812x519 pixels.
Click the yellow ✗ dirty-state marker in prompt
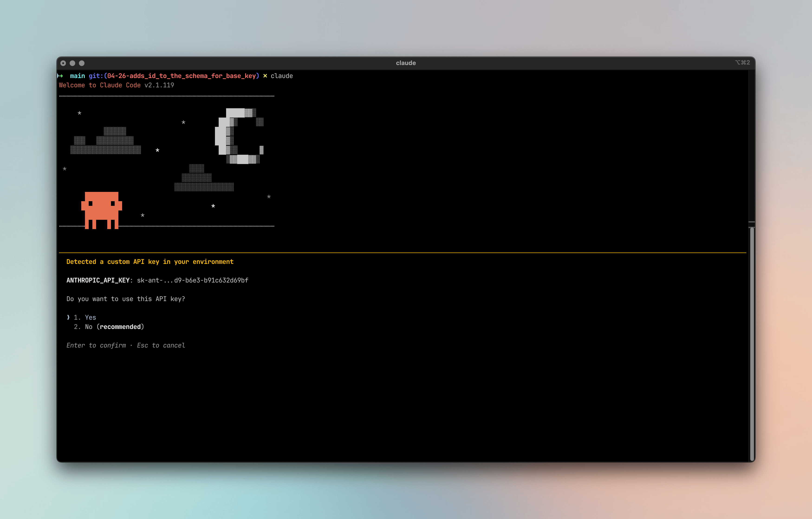pyautogui.click(x=265, y=76)
